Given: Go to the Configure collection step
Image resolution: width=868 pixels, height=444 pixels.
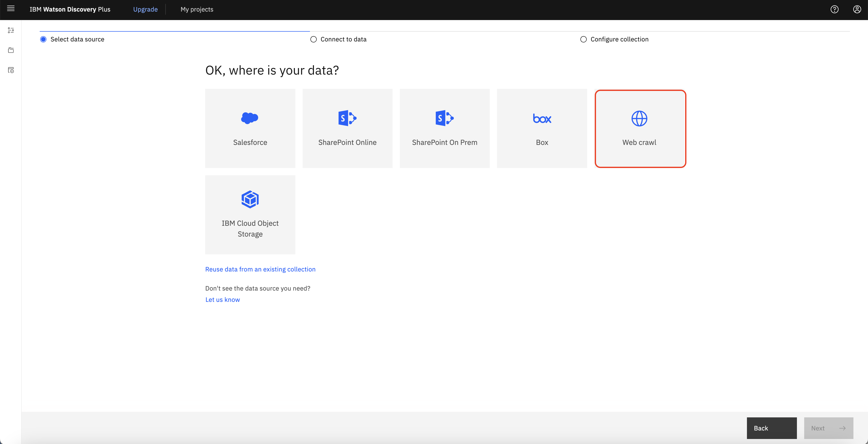Looking at the screenshot, I should [x=614, y=39].
